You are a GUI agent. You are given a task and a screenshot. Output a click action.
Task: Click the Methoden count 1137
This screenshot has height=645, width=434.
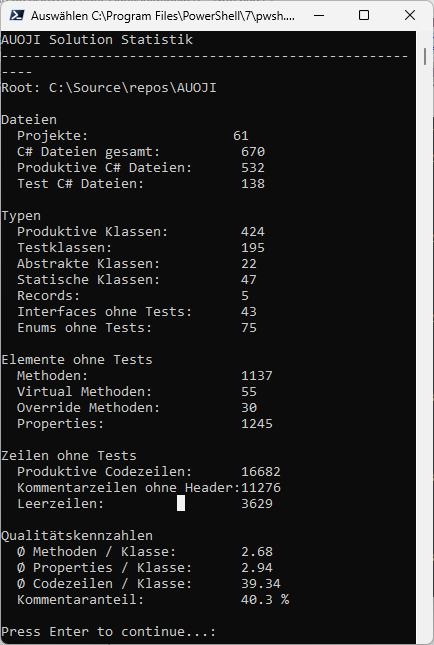[x=257, y=376]
